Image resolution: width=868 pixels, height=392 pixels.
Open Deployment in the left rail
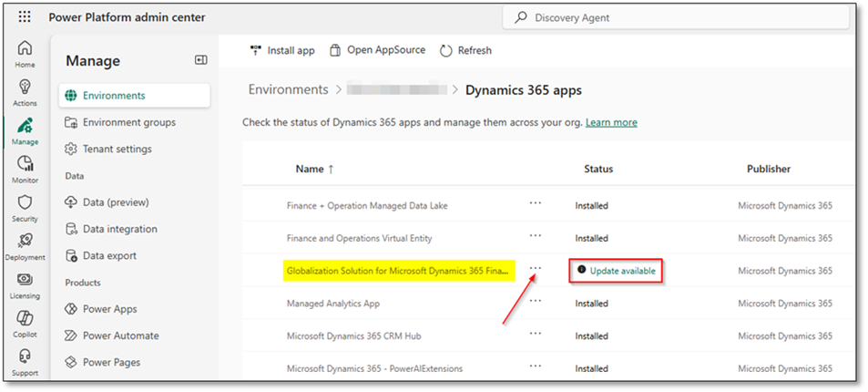(x=25, y=247)
